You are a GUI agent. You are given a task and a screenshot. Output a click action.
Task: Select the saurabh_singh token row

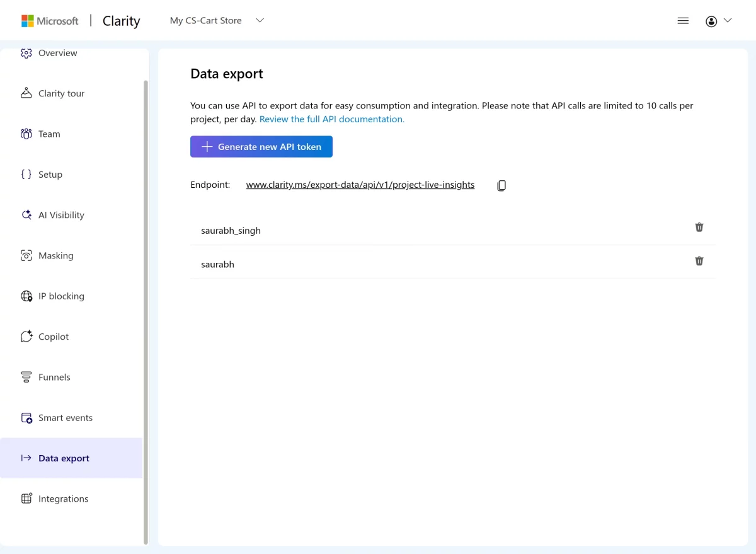(453, 228)
